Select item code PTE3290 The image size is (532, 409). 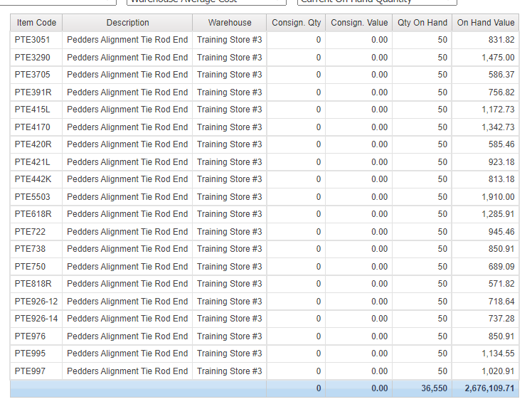32,58
